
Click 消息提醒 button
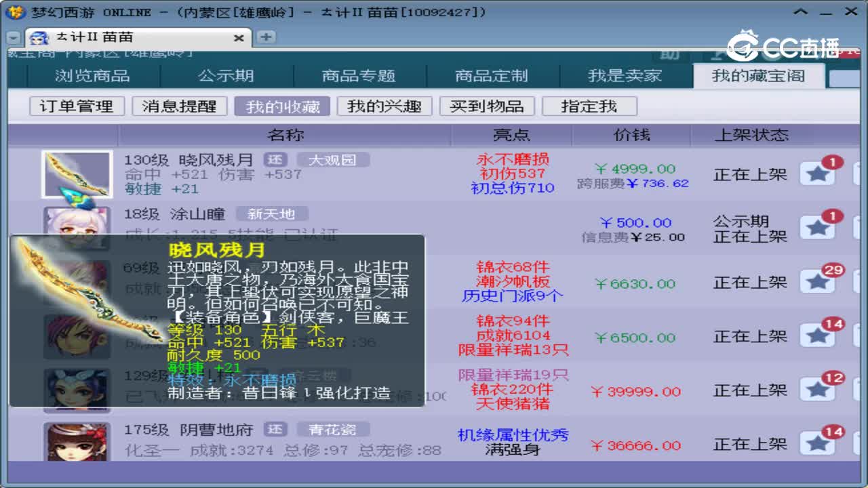[179, 106]
